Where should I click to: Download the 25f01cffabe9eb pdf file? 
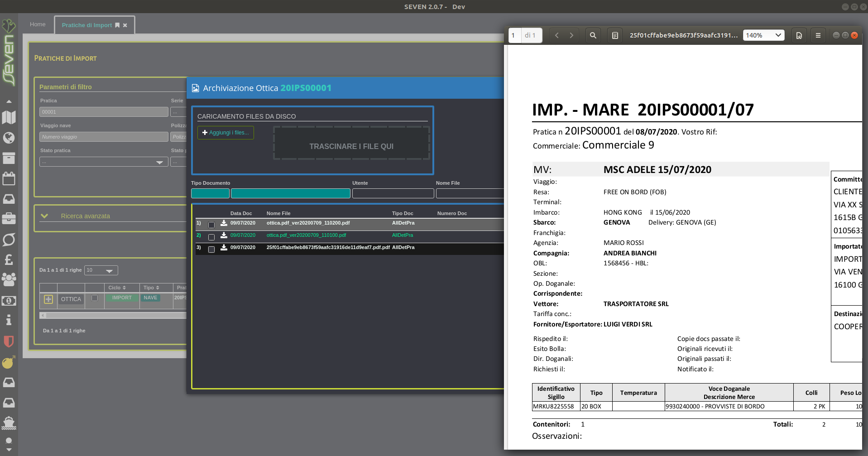click(x=224, y=247)
